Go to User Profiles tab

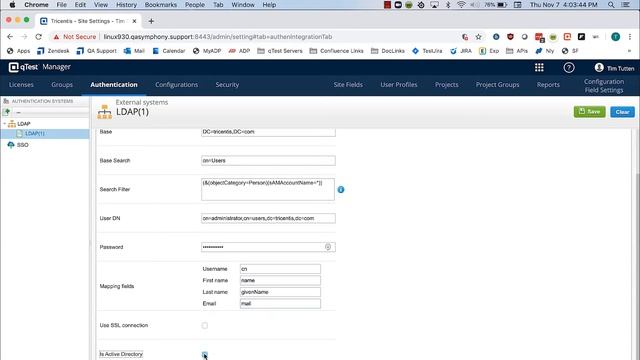(399, 84)
